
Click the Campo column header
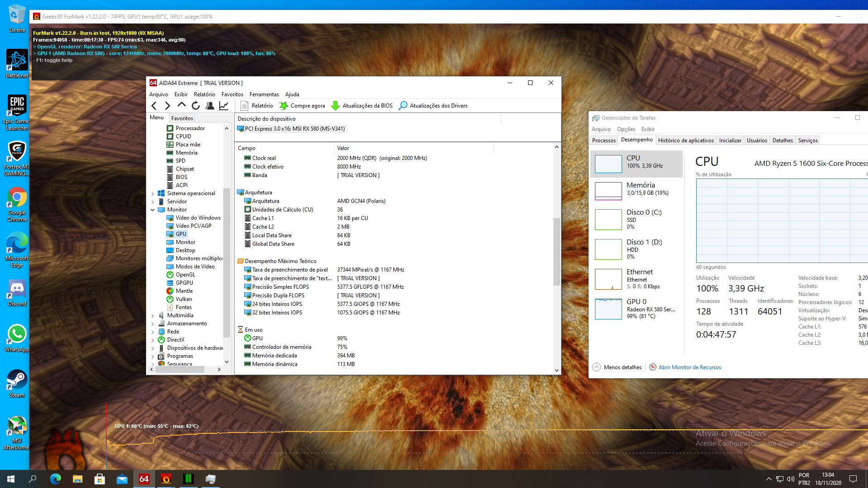285,148
